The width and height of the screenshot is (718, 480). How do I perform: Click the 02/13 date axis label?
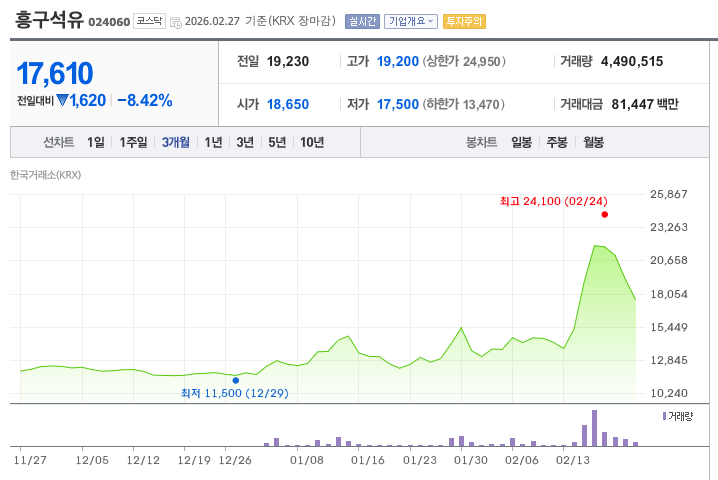(x=573, y=460)
